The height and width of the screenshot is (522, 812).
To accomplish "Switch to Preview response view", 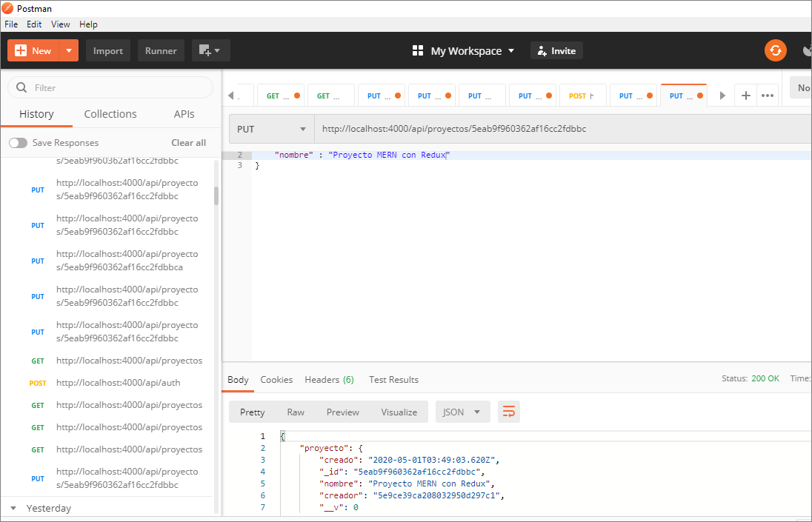I will pos(343,412).
